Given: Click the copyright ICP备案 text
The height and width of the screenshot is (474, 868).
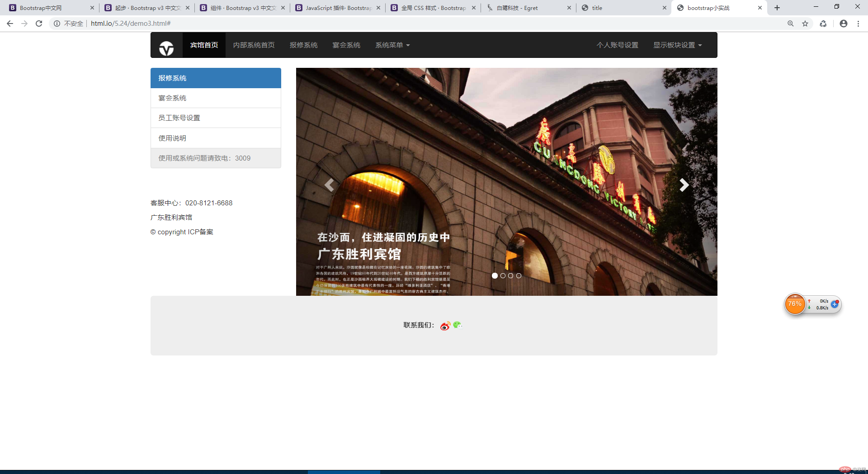Looking at the screenshot, I should (x=182, y=232).
